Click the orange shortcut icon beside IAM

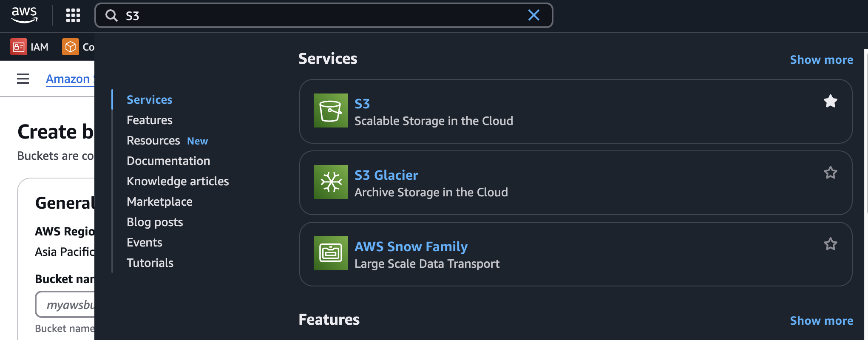click(x=71, y=47)
